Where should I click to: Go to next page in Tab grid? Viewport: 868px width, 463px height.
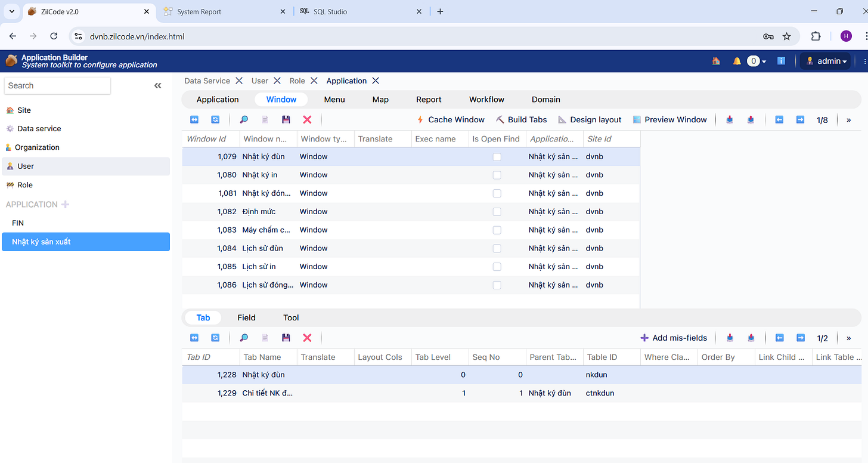[x=800, y=338]
